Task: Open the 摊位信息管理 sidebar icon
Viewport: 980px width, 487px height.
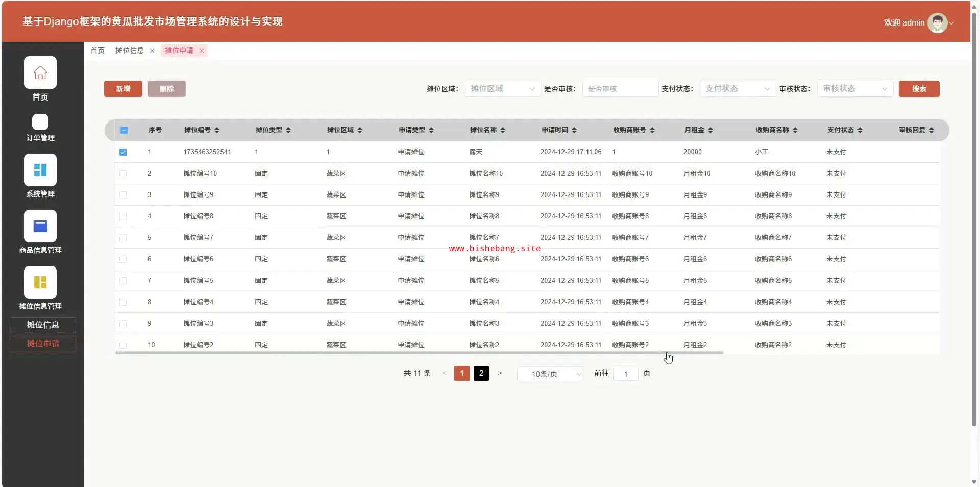Action: (x=40, y=282)
